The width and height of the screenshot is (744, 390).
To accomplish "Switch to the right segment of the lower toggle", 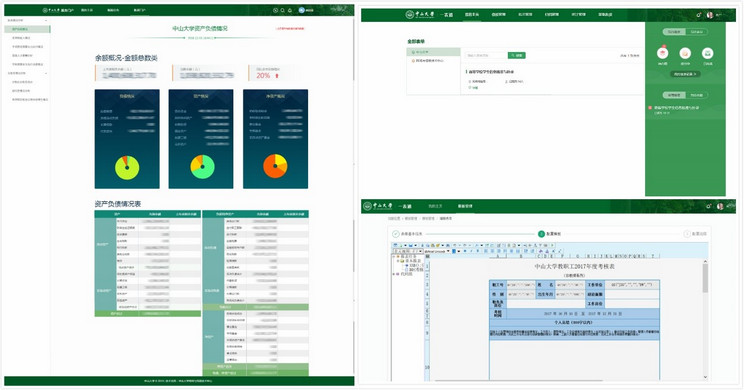I will 697,95.
